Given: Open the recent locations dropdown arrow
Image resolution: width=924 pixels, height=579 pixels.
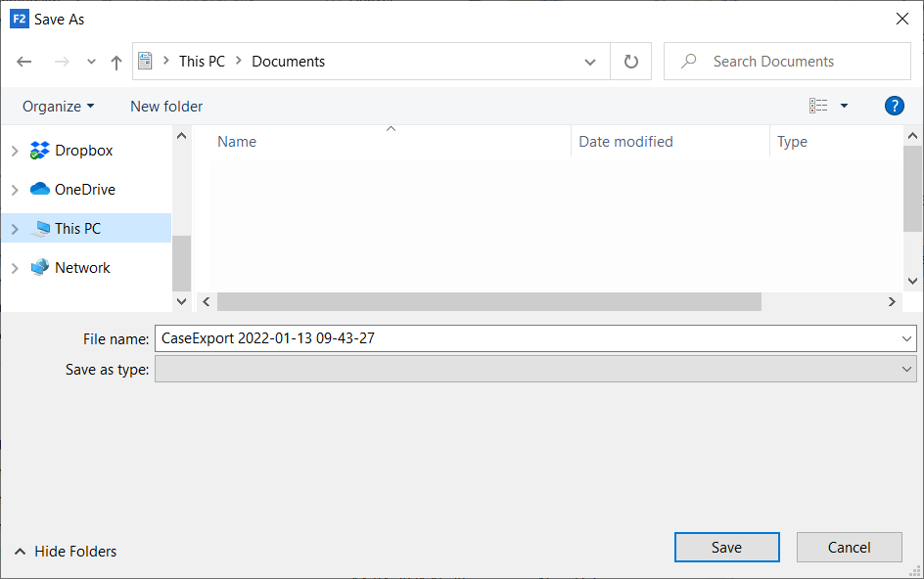Looking at the screenshot, I should pyautogui.click(x=91, y=62).
